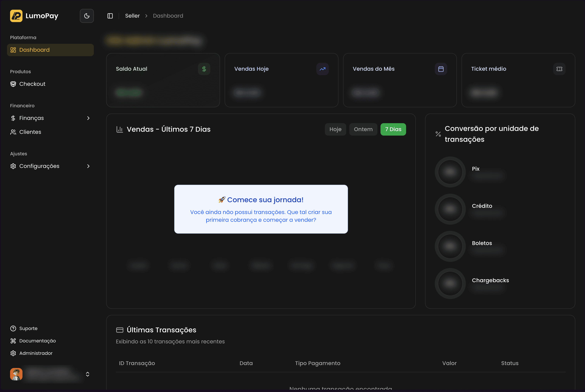The width and height of the screenshot is (585, 392).
Task: Click the LumoPay logo icon
Action: tap(16, 16)
